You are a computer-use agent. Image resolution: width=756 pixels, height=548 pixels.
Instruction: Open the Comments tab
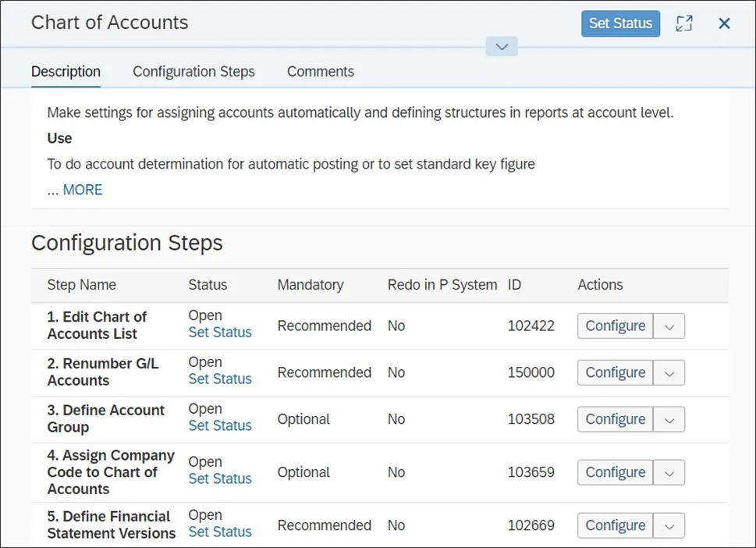[320, 72]
